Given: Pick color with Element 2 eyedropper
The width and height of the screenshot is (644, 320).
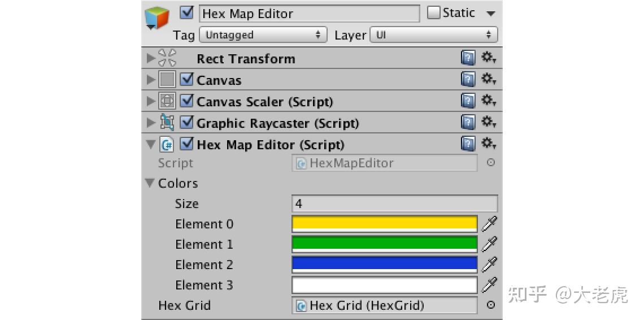Looking at the screenshot, I should (489, 265).
